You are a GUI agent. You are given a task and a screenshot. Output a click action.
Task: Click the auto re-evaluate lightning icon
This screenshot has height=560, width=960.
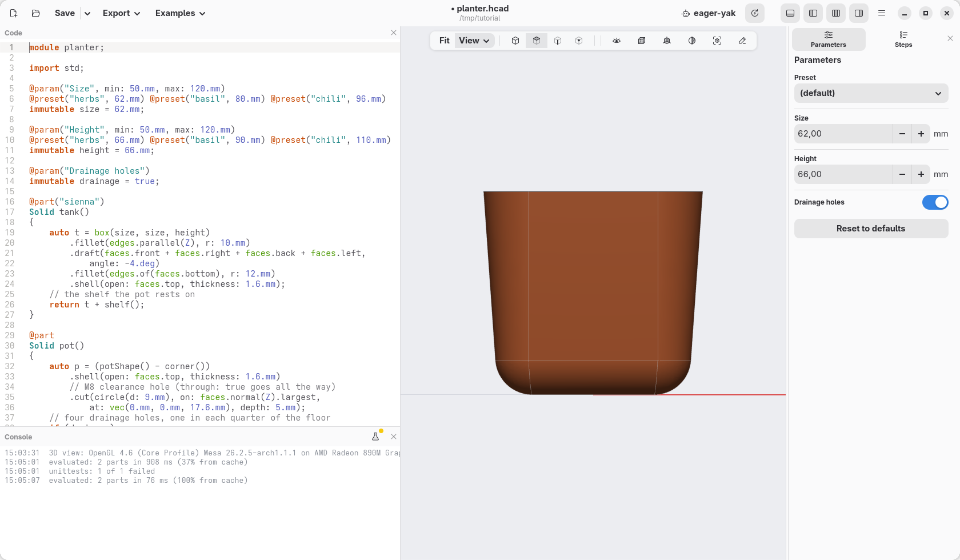[755, 13]
